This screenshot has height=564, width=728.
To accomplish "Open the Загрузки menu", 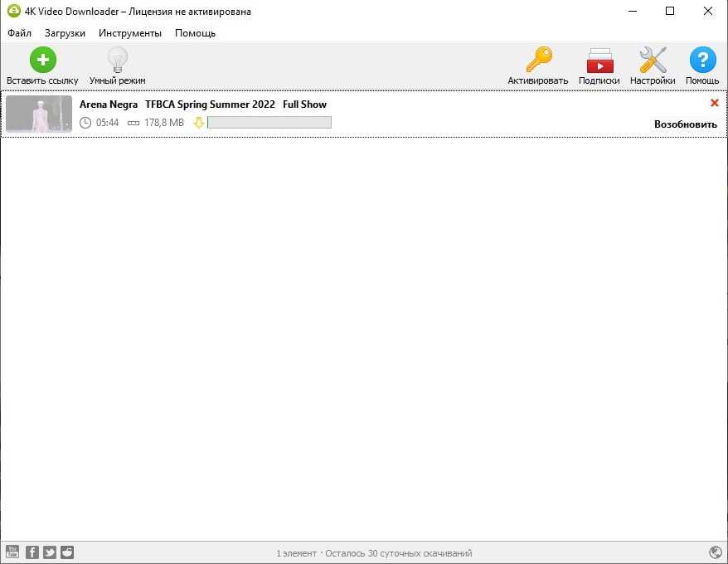I will tap(65, 33).
